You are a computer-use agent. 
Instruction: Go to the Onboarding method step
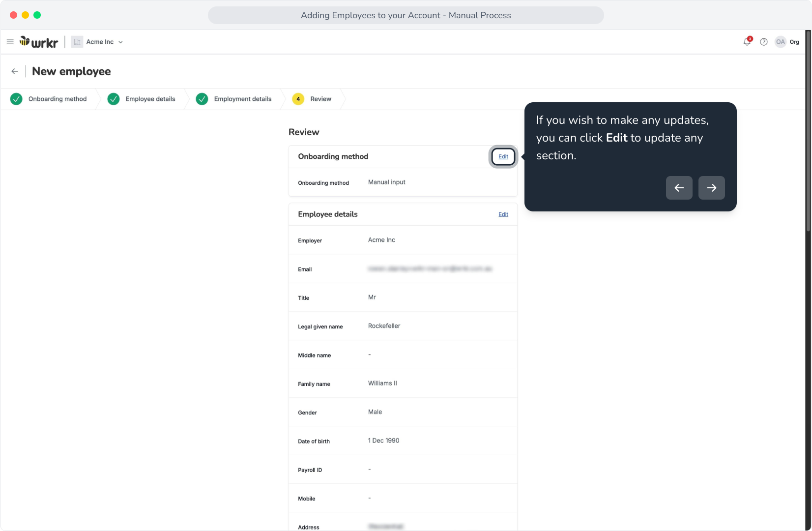pos(49,99)
